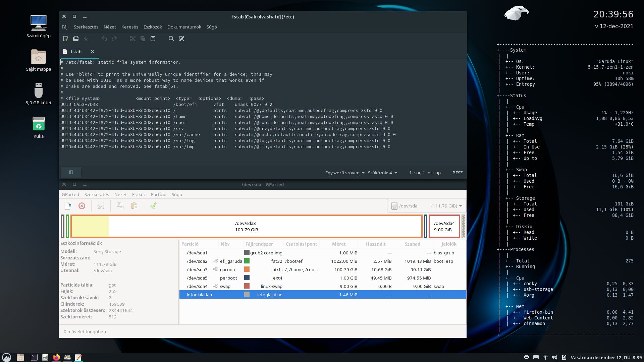Click the BESZ insert mode indicator
Viewport: 644px width, 362px height.
458,173
